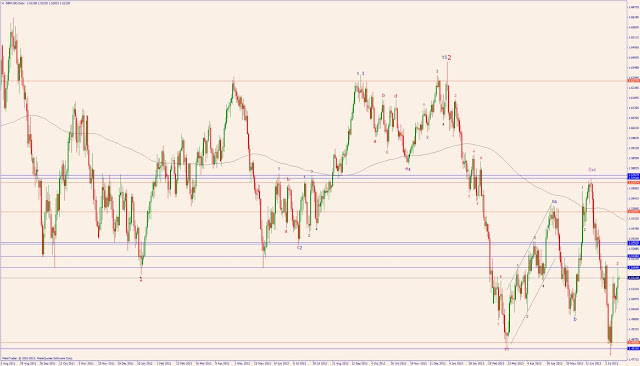The image size is (640, 366).
Task: Click the '1 Aug 2011' date on time axis
Action: (x=7, y=363)
